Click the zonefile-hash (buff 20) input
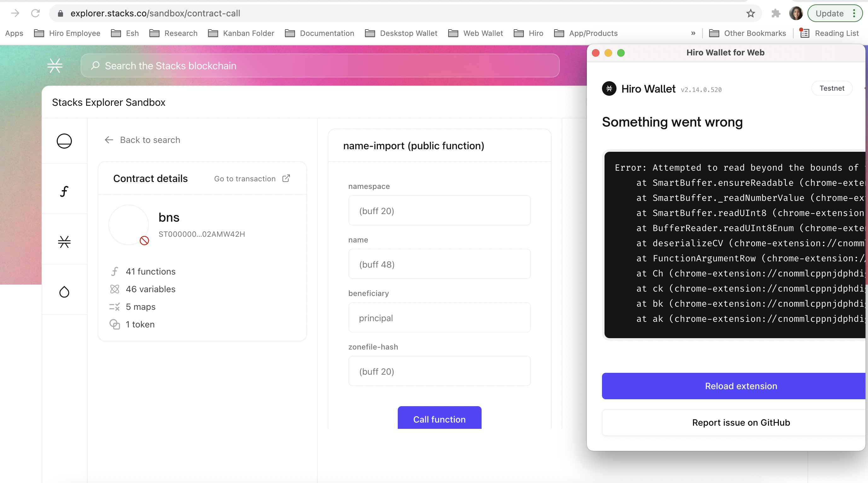 439,371
